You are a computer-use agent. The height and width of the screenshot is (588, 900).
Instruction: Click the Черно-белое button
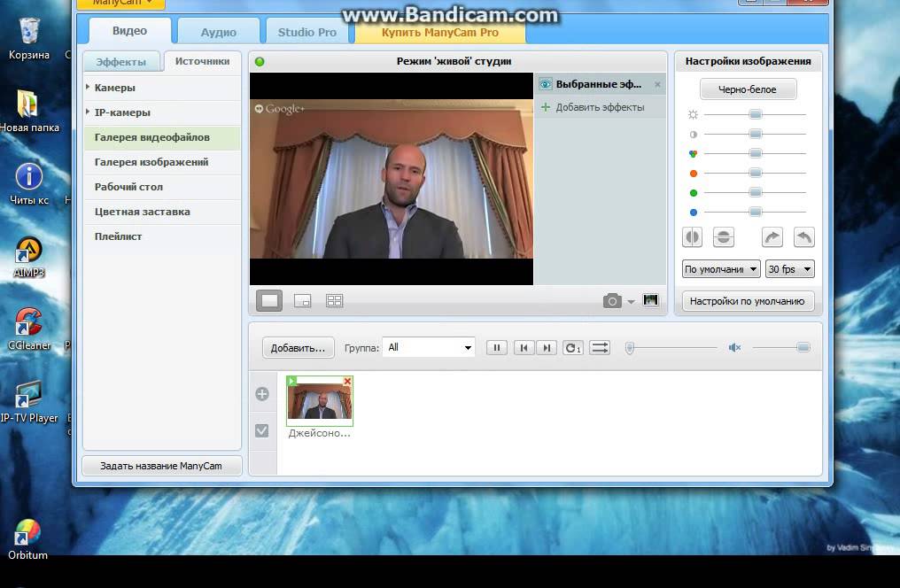748,89
